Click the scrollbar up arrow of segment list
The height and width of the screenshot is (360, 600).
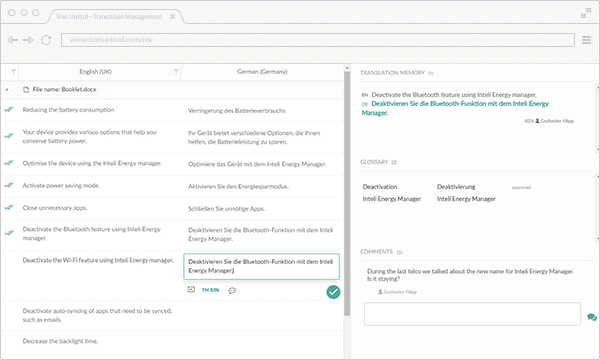pyautogui.click(x=347, y=68)
